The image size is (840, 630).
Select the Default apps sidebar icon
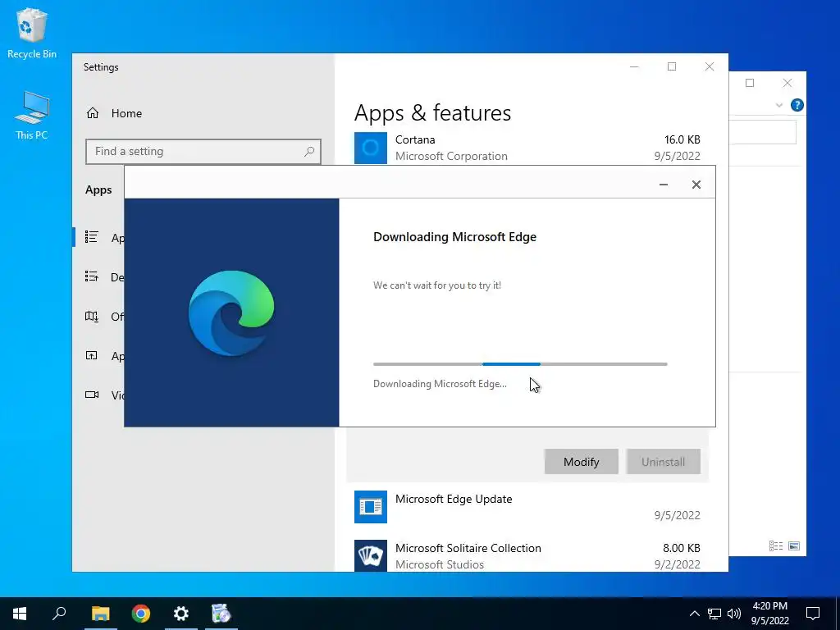tap(92, 276)
